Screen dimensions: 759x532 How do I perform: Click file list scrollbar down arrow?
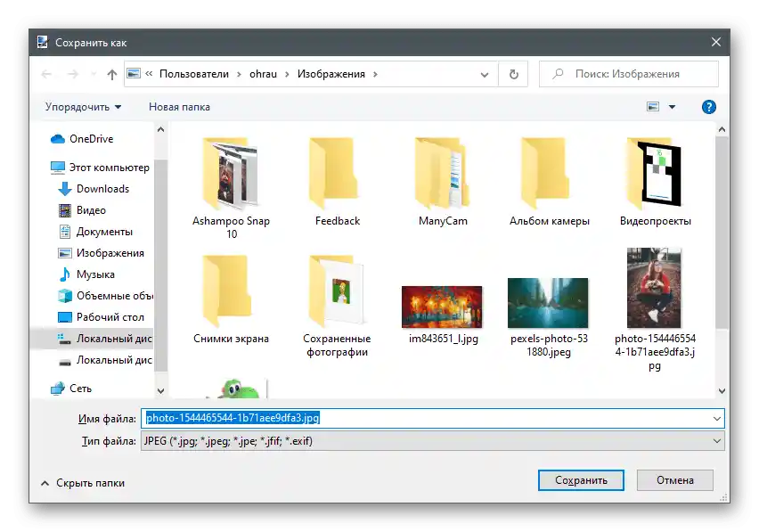[x=722, y=390]
